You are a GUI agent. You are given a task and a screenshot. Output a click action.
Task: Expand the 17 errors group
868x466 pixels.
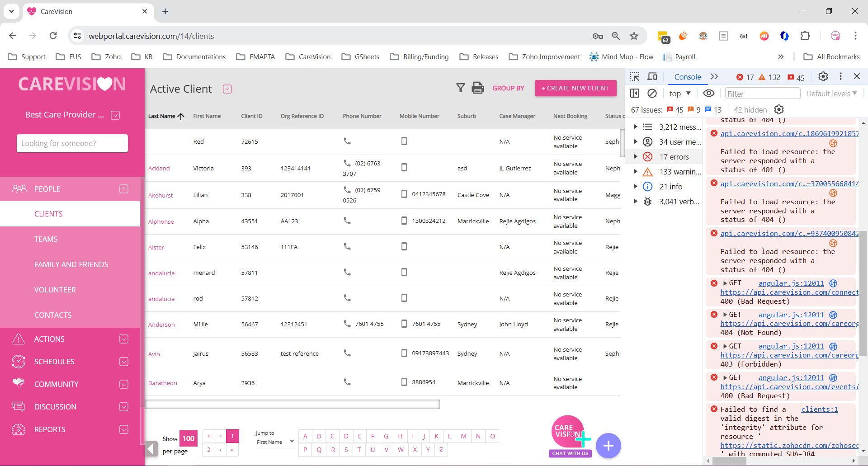pyautogui.click(x=636, y=157)
